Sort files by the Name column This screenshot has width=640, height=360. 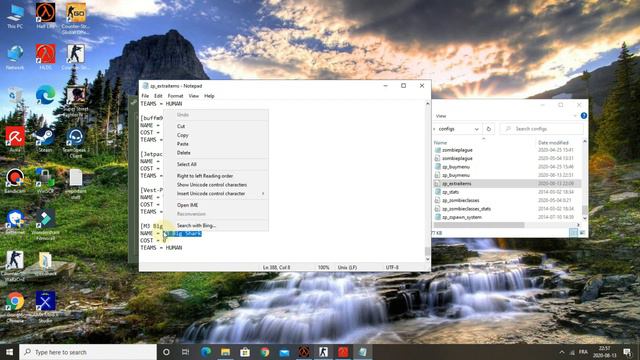point(441,142)
